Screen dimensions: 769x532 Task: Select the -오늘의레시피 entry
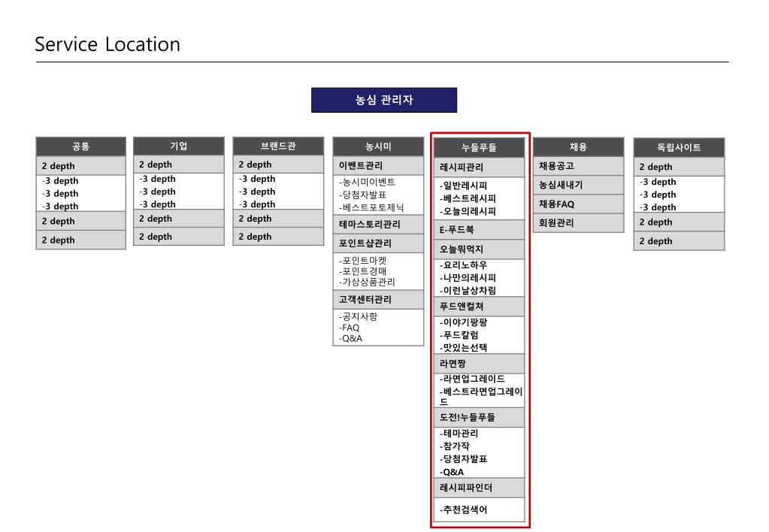pos(468,211)
